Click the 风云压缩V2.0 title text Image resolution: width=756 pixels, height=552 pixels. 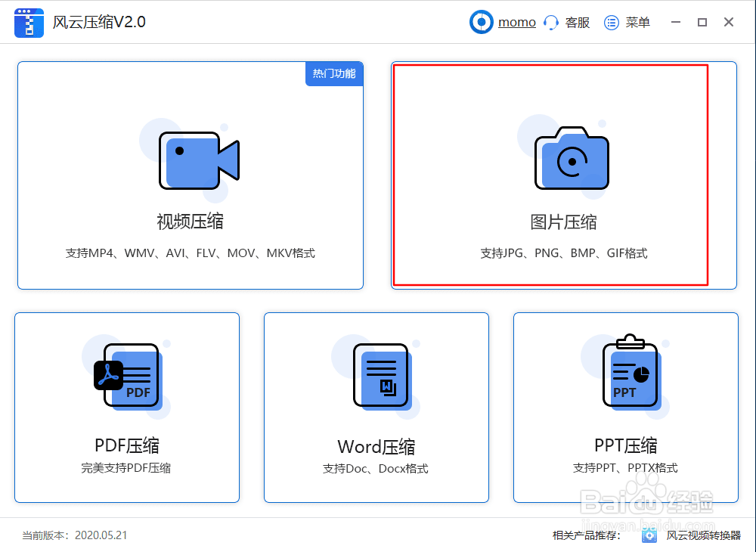(x=99, y=22)
